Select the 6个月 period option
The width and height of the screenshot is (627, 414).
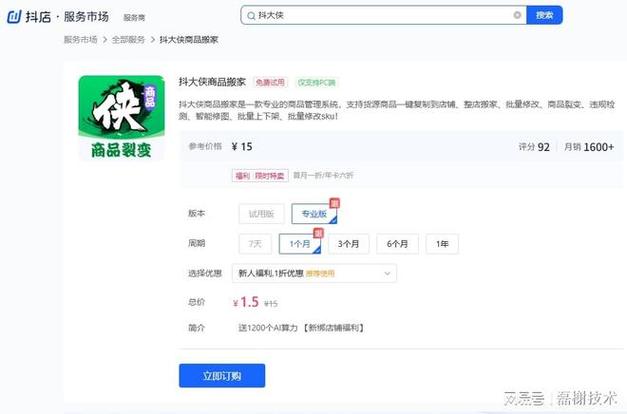tap(397, 244)
